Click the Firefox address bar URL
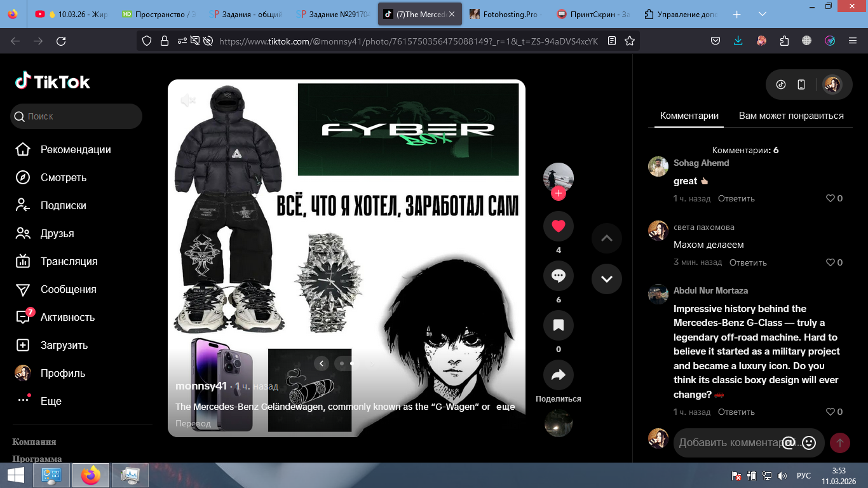The image size is (868, 488). tap(409, 41)
